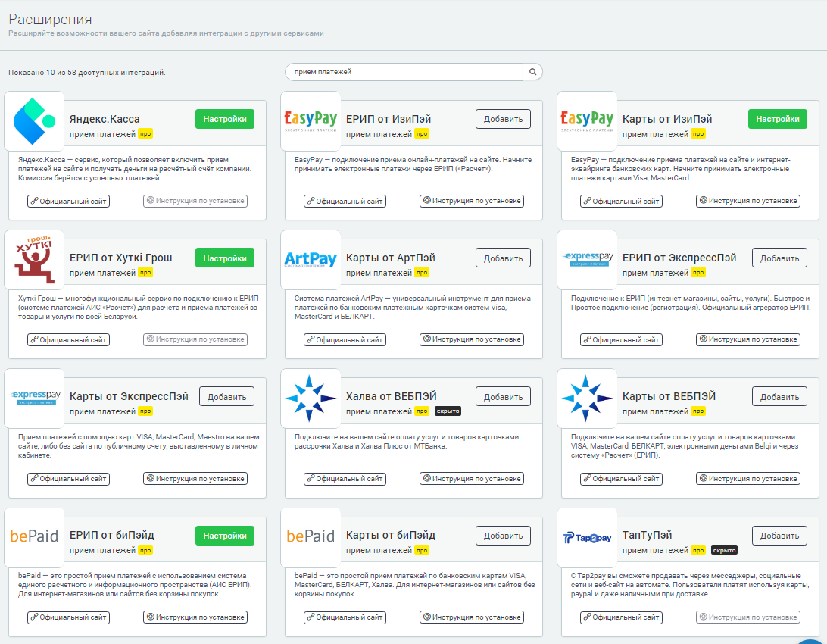Click the Хуткі Грош logo
Viewport: 827px width, 644px height.
(x=34, y=260)
